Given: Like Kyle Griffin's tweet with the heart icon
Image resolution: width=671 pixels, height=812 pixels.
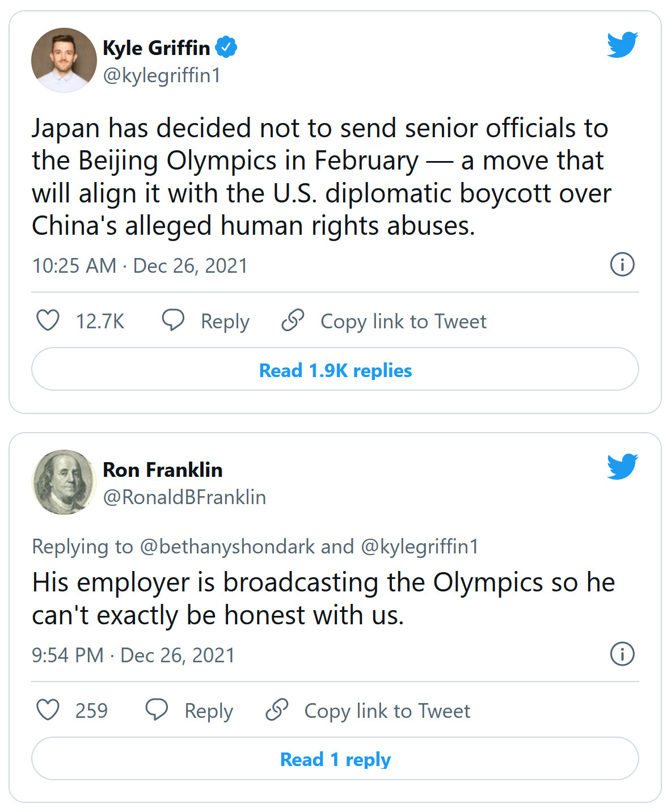Looking at the screenshot, I should click(x=48, y=320).
